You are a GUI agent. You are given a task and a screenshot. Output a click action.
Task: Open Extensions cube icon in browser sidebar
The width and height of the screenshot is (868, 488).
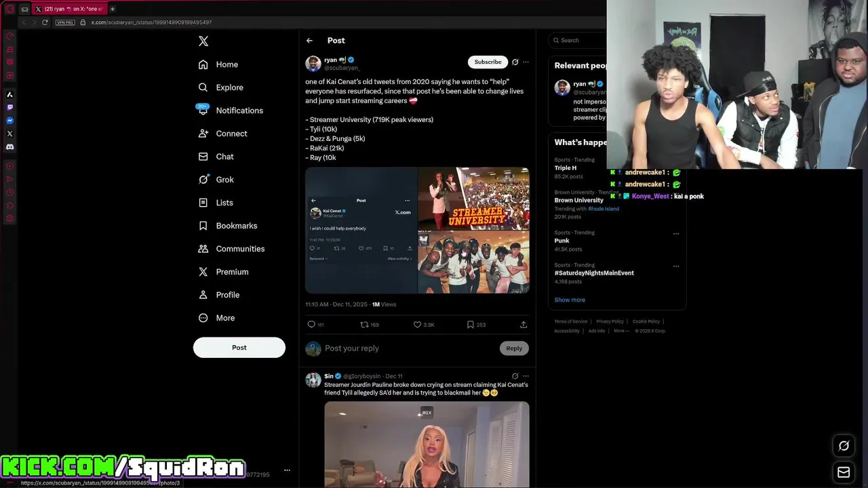point(9,205)
